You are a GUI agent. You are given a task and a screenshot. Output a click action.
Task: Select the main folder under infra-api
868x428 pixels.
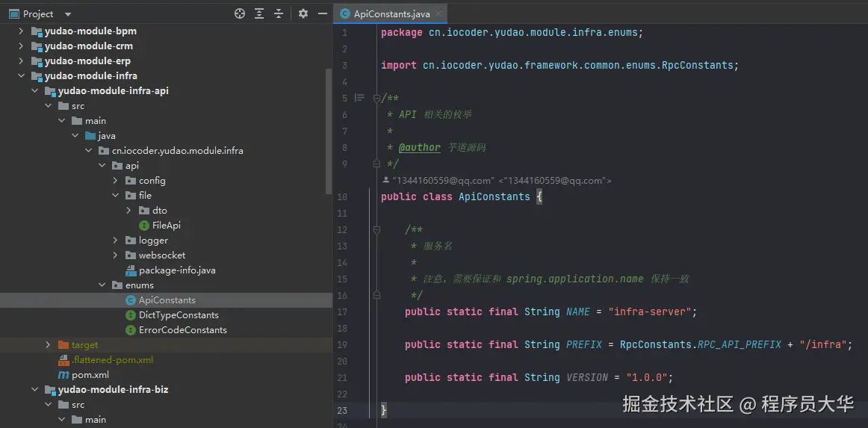95,121
